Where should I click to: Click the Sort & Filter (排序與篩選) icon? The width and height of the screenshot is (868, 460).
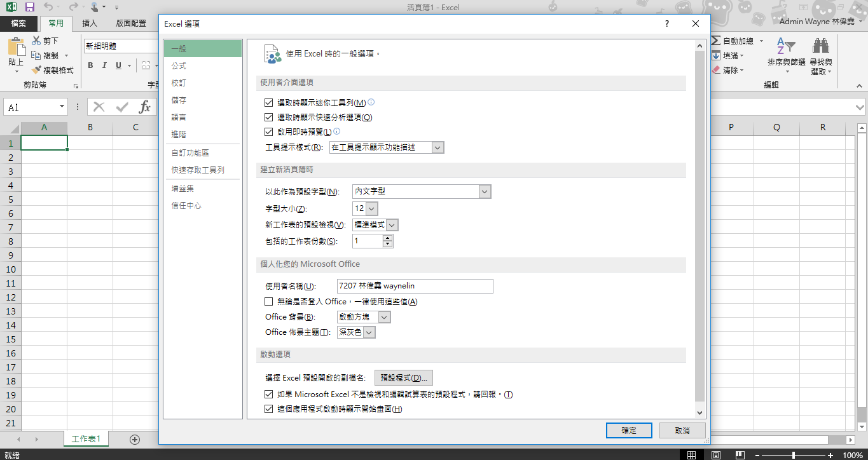[x=787, y=47]
